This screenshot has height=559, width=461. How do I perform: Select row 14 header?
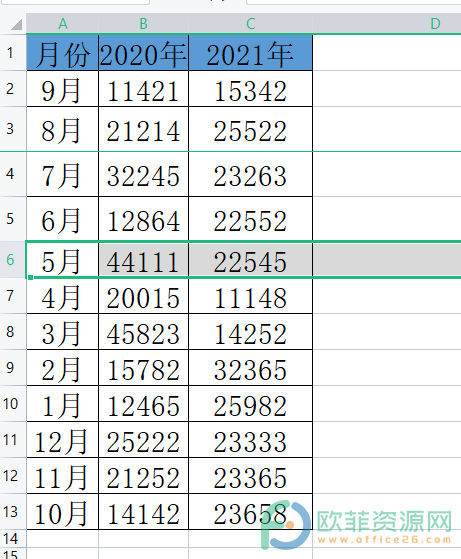click(13, 539)
